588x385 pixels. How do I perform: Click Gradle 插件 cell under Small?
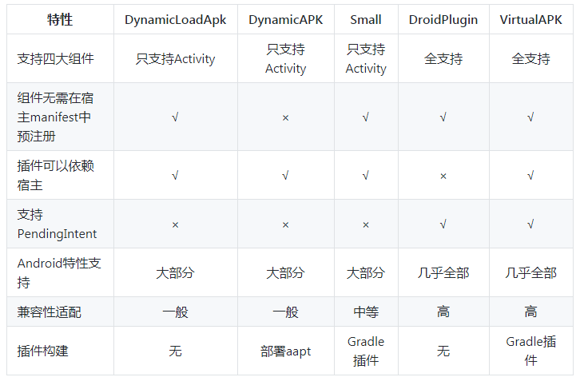[x=366, y=351]
